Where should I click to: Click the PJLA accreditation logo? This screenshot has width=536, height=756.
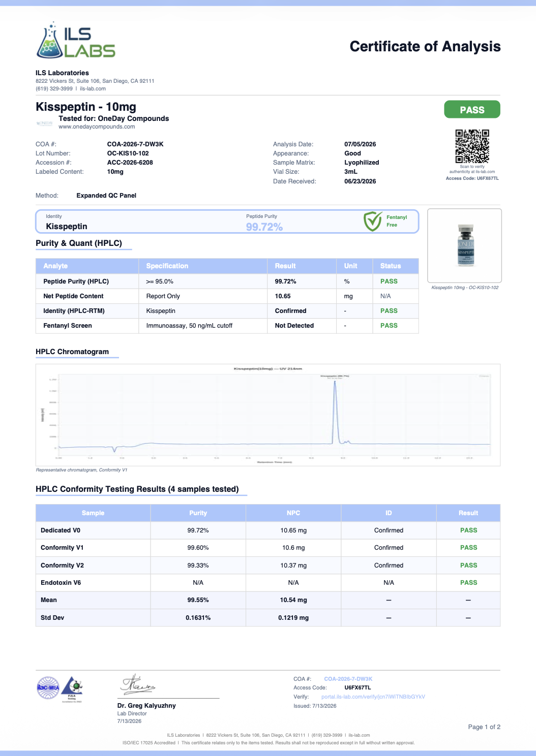click(x=72, y=689)
